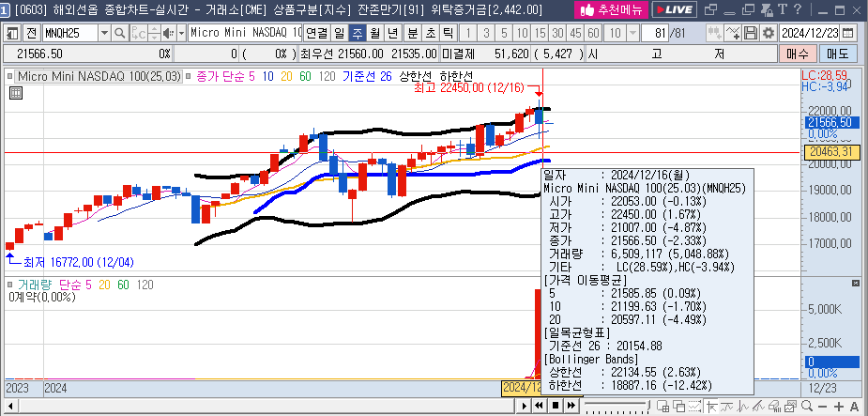Open chart settings gear icon
Image resolution: width=868 pixels, height=416 pixels.
[768, 33]
